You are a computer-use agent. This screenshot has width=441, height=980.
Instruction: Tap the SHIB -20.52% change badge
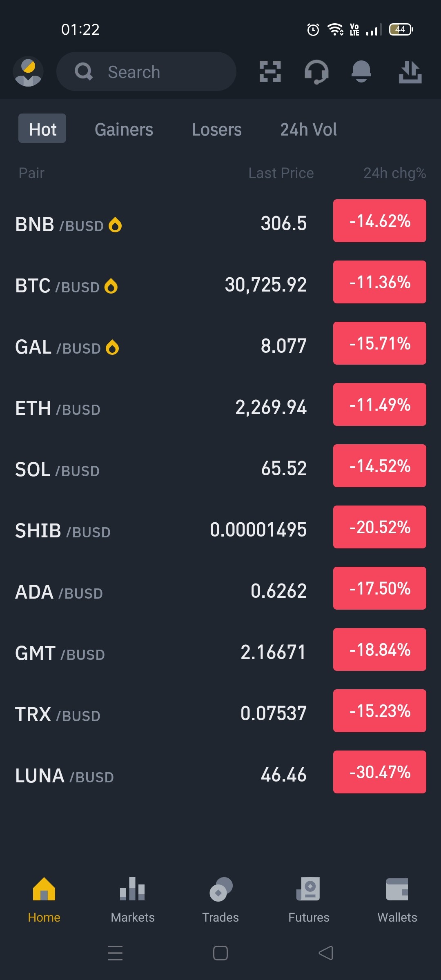pyautogui.click(x=380, y=527)
